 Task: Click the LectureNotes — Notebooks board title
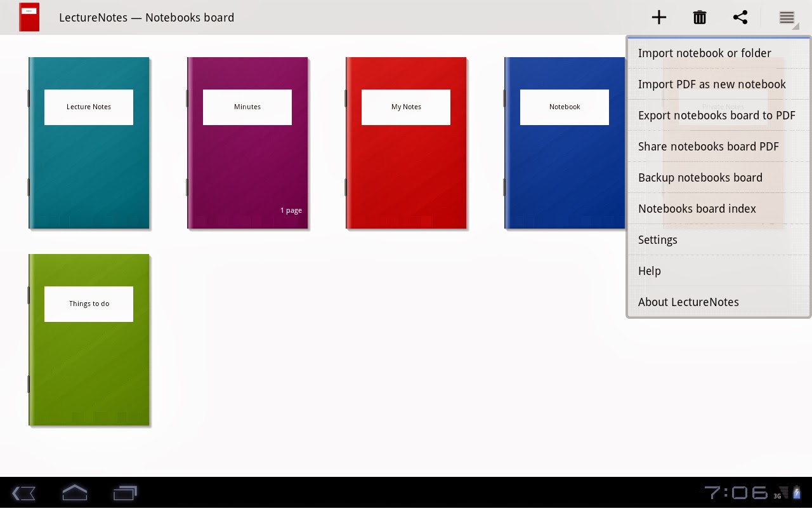pos(147,17)
